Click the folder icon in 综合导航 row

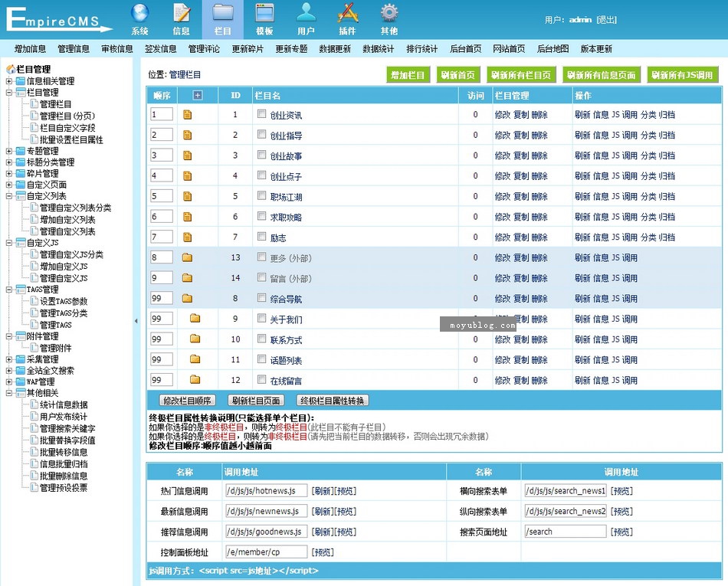[187, 298]
